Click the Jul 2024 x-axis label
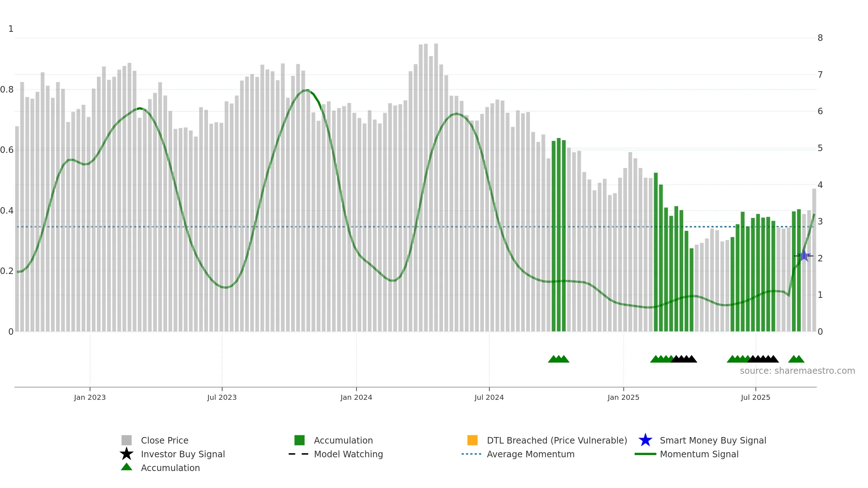 coord(489,398)
